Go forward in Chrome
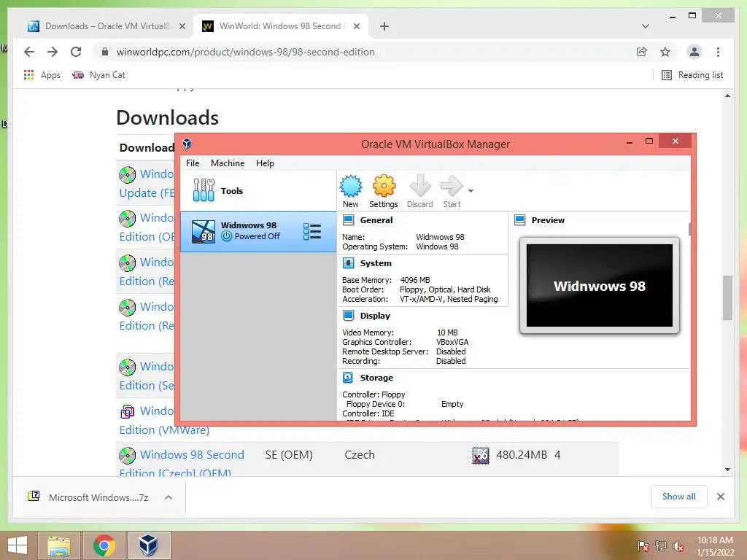The height and width of the screenshot is (560, 747). (53, 52)
